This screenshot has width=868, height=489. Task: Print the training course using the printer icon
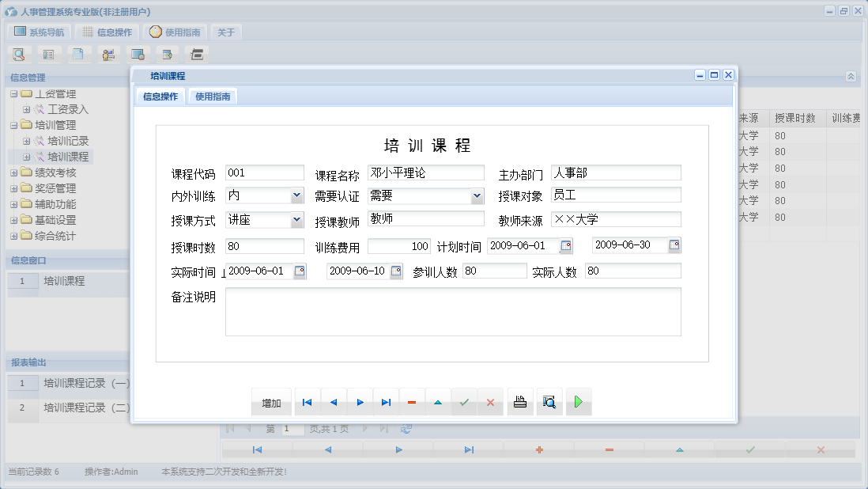[x=519, y=402]
